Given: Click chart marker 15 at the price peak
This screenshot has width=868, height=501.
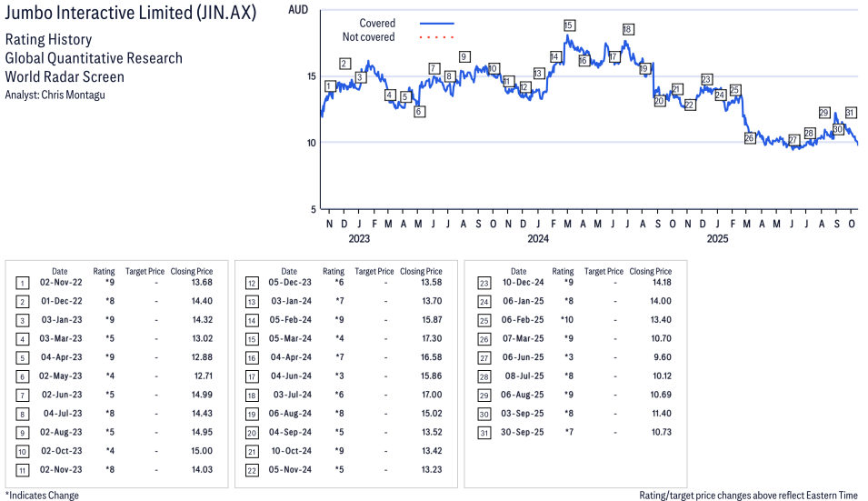Looking at the screenshot, I should tap(569, 25).
